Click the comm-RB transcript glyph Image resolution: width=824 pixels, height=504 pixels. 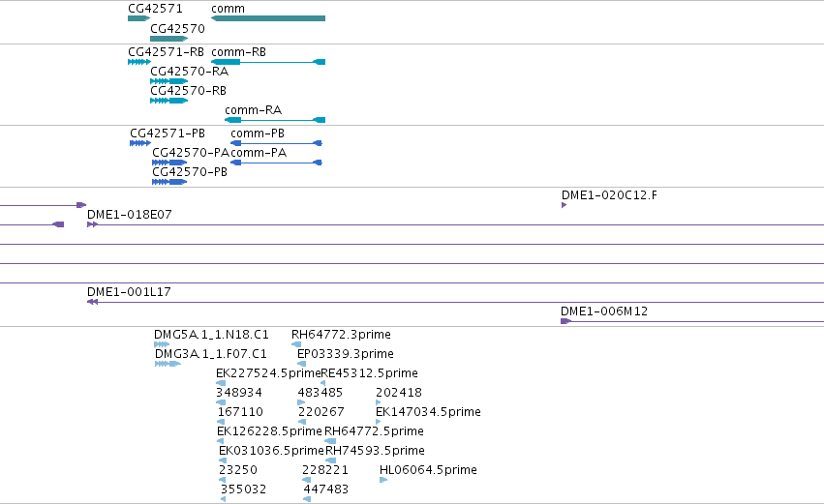(268, 62)
